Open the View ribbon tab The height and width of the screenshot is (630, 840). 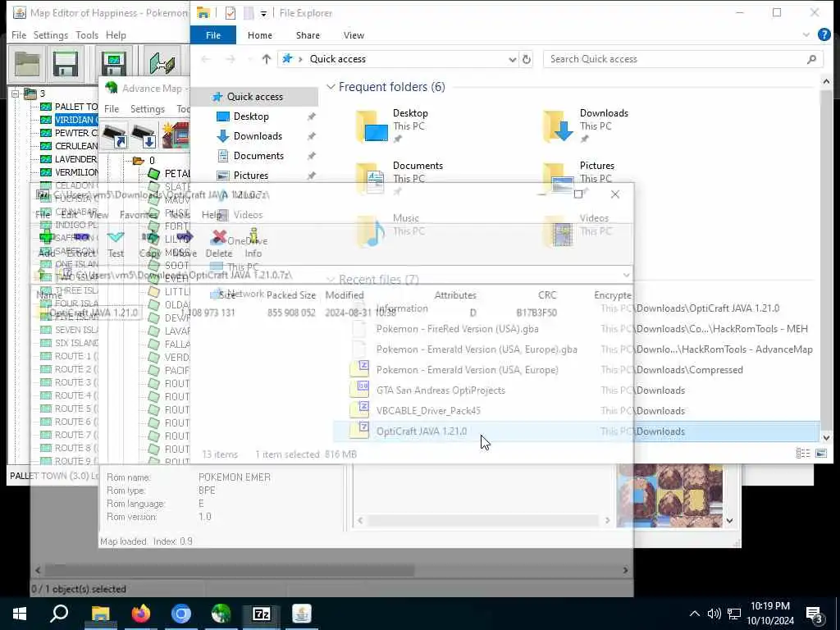tap(354, 34)
